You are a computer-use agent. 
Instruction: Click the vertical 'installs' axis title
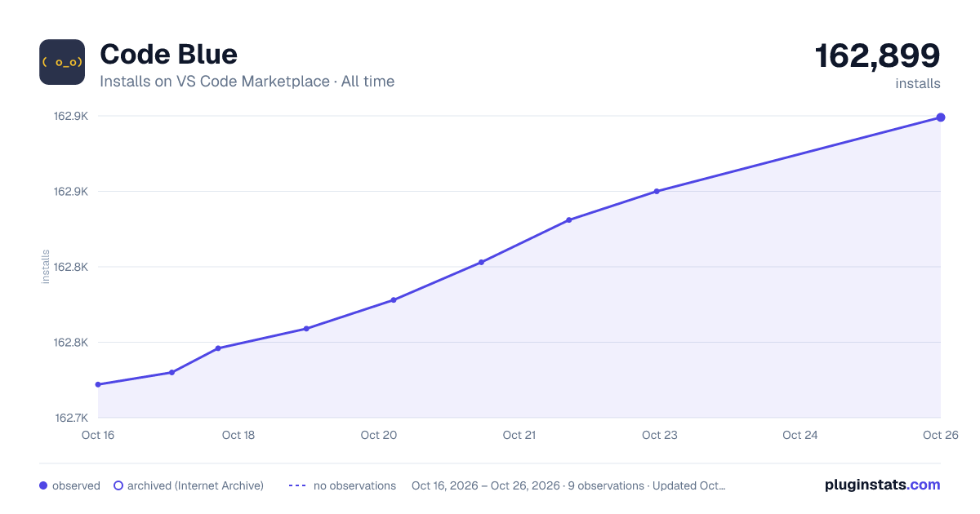point(46,267)
